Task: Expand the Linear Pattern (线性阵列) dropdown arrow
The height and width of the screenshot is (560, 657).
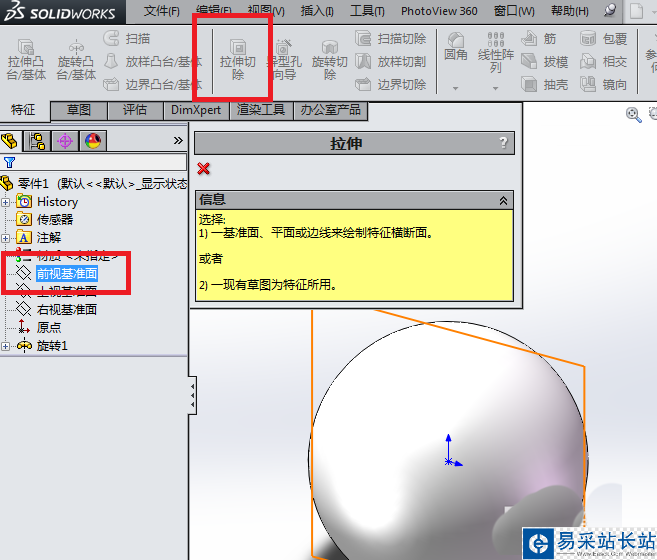Action: click(x=496, y=88)
